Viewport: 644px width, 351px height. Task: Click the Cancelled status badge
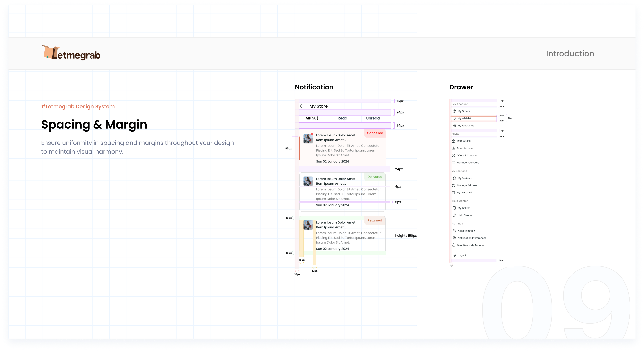coord(375,133)
